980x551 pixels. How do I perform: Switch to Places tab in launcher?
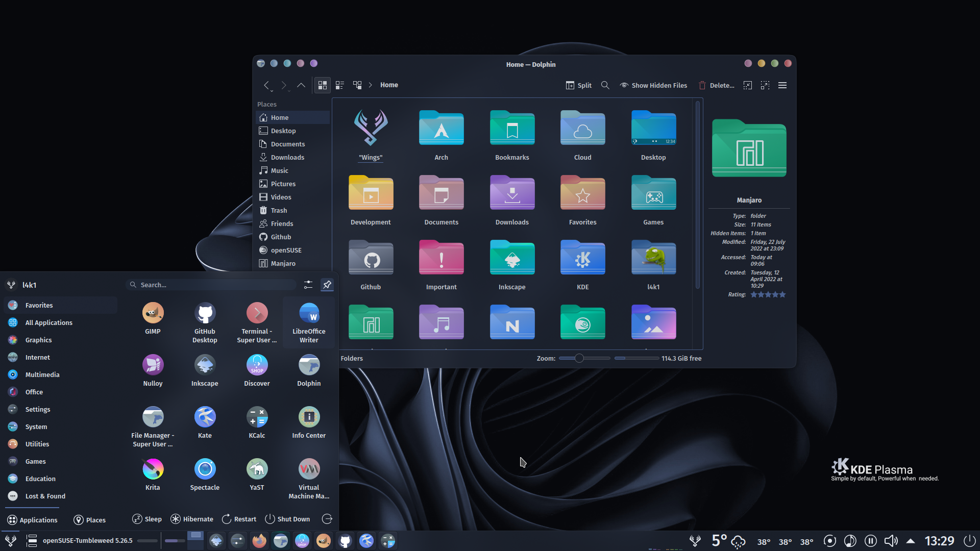point(90,520)
